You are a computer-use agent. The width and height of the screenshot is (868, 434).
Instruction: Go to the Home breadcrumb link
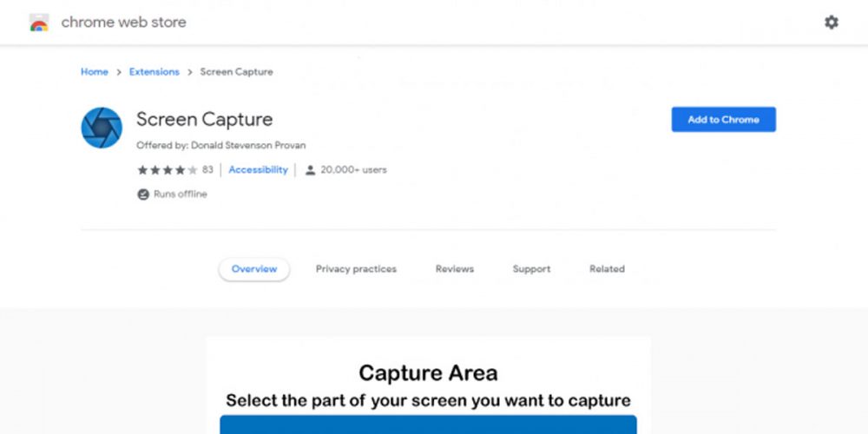[x=95, y=72]
